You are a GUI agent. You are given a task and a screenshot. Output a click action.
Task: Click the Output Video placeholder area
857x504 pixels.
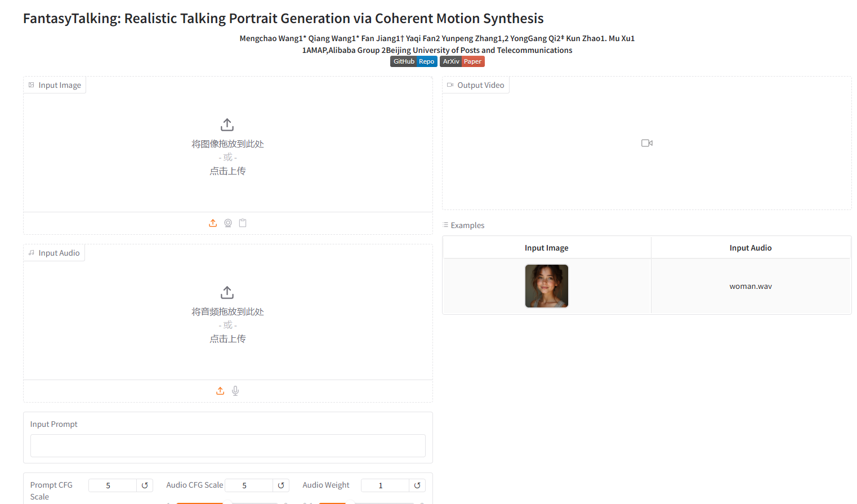[x=646, y=143]
